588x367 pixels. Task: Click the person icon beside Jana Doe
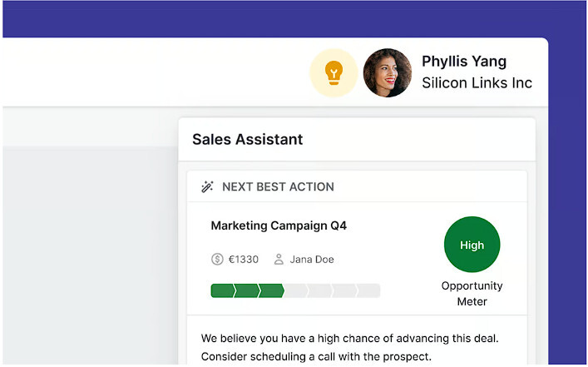point(279,260)
